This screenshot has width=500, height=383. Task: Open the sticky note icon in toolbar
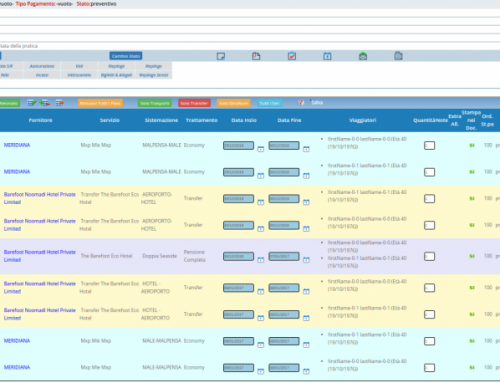(x=221, y=56)
